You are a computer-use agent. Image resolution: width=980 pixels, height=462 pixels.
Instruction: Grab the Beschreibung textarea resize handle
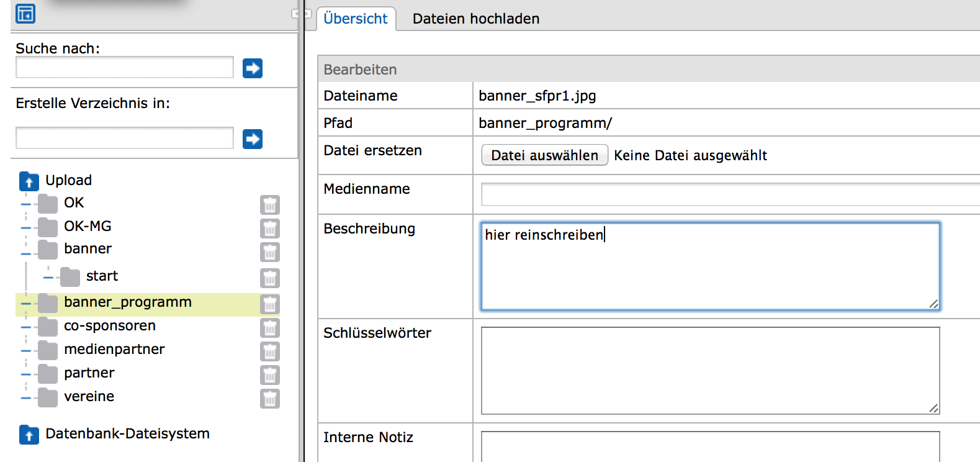933,304
